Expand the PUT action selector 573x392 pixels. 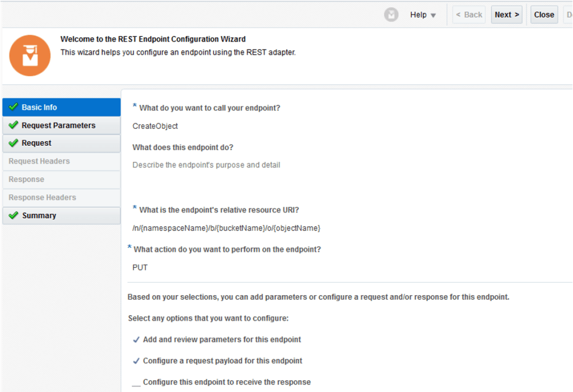coord(140,268)
